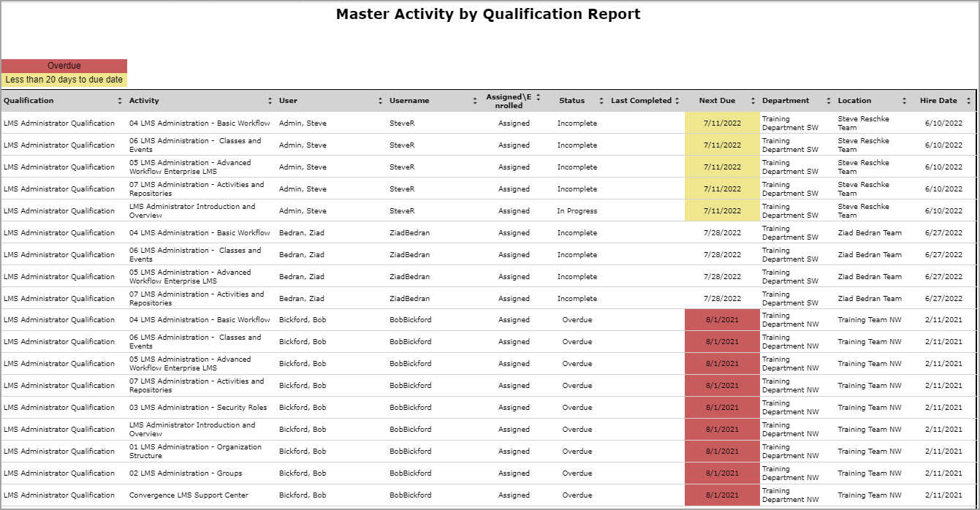980x510 pixels.
Task: Sort the Username column using its sort icon
Action: 475,100
